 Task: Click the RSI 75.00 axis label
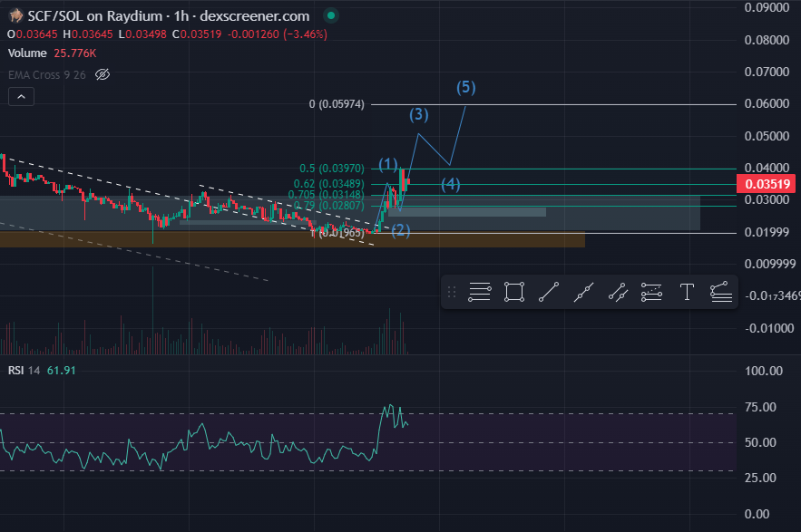point(760,407)
